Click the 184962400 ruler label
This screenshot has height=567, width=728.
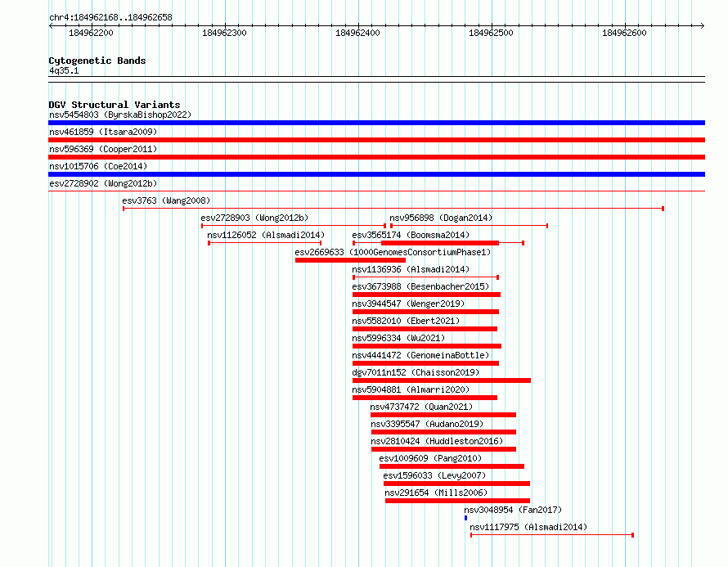point(357,33)
